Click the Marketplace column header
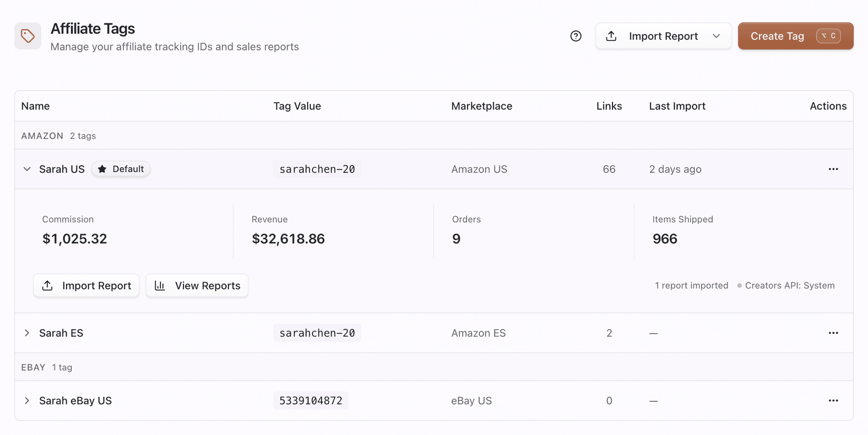 coord(482,106)
